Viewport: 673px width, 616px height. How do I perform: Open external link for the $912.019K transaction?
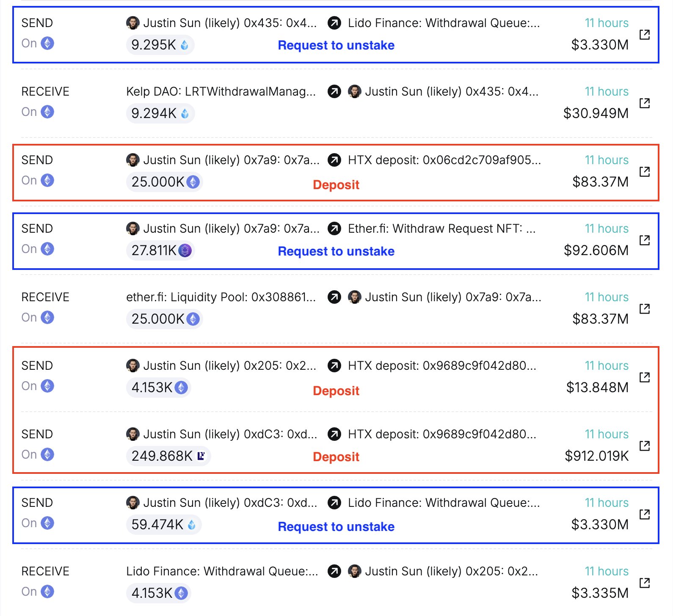click(644, 445)
